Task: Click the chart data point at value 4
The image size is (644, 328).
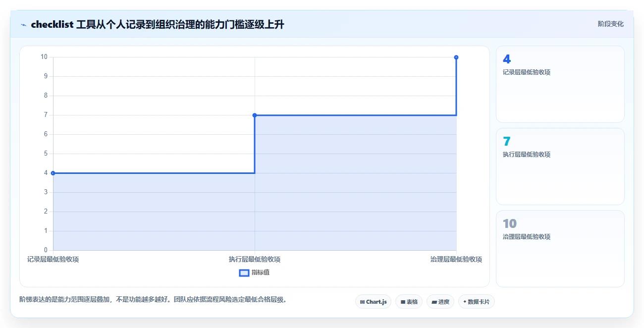Action: point(53,173)
